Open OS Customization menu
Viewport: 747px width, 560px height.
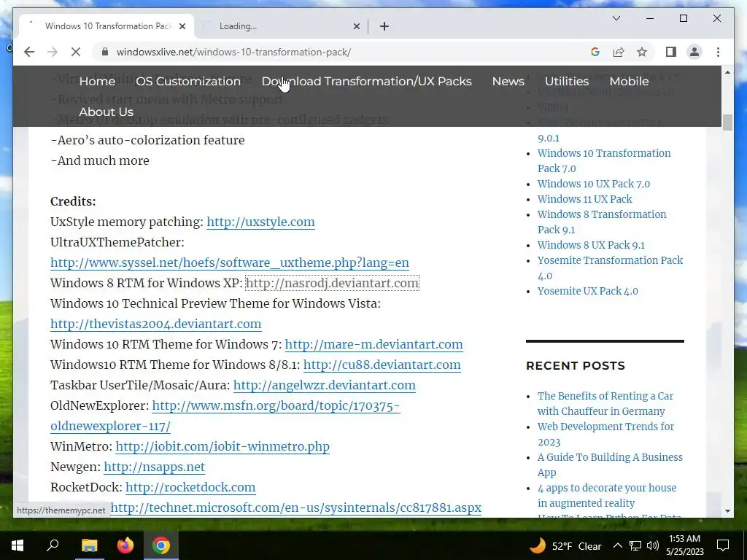pyautogui.click(x=188, y=82)
